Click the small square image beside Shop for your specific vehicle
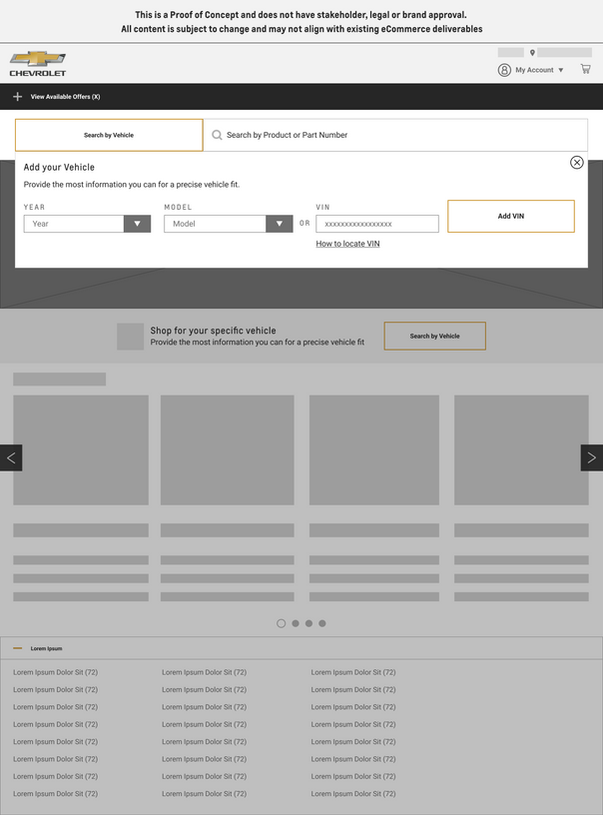 [x=130, y=336]
